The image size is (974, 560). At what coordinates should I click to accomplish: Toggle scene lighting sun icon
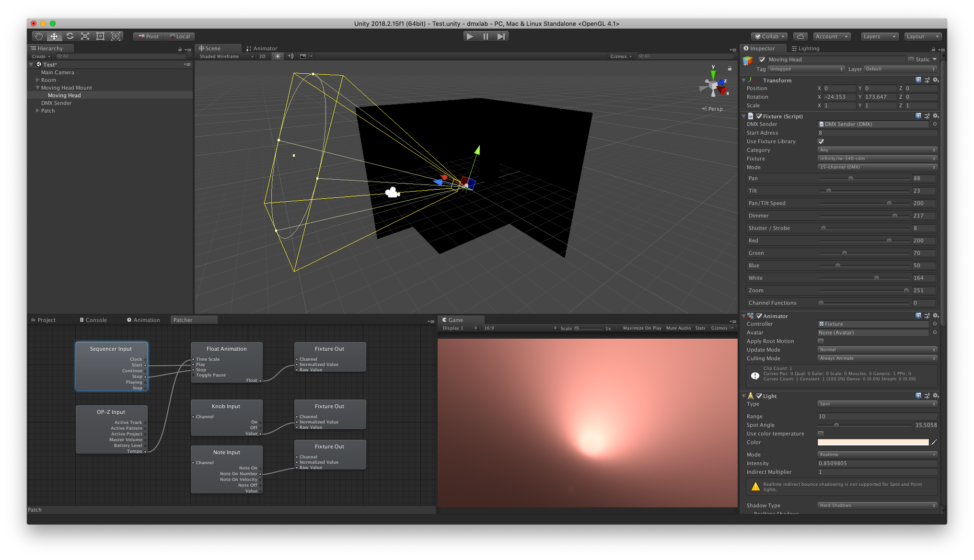pos(278,56)
